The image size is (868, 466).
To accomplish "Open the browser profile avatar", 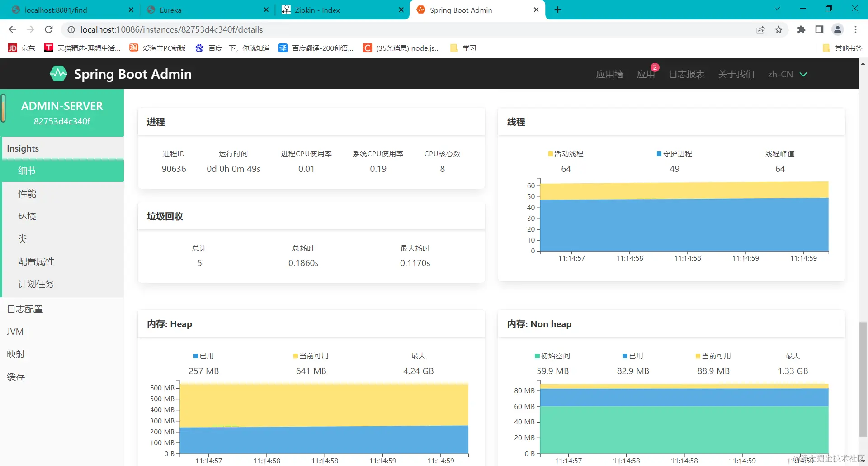I will tap(837, 29).
